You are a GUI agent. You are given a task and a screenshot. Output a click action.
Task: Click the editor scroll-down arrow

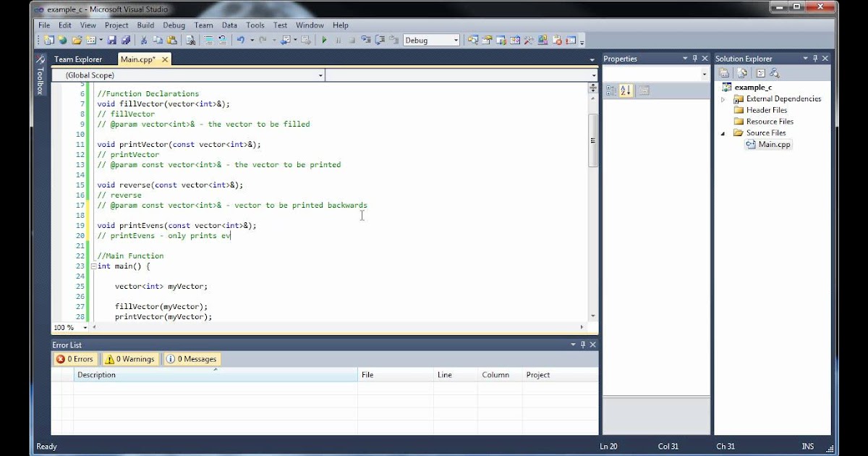pos(593,316)
